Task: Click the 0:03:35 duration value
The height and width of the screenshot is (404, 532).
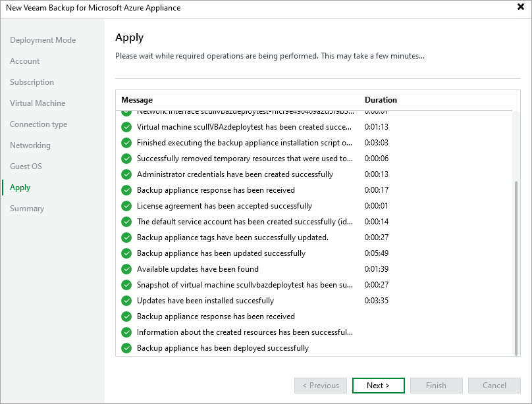Action: click(377, 301)
